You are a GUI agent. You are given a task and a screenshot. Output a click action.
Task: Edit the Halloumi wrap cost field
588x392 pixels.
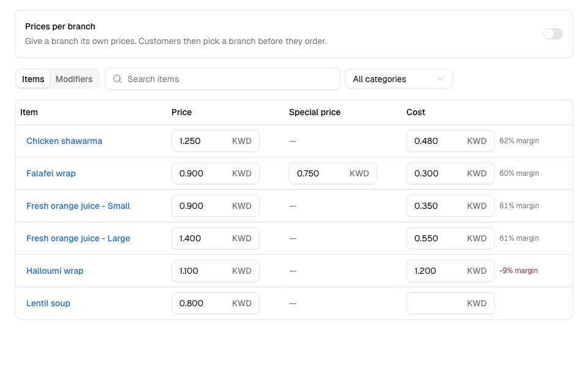[x=450, y=271]
